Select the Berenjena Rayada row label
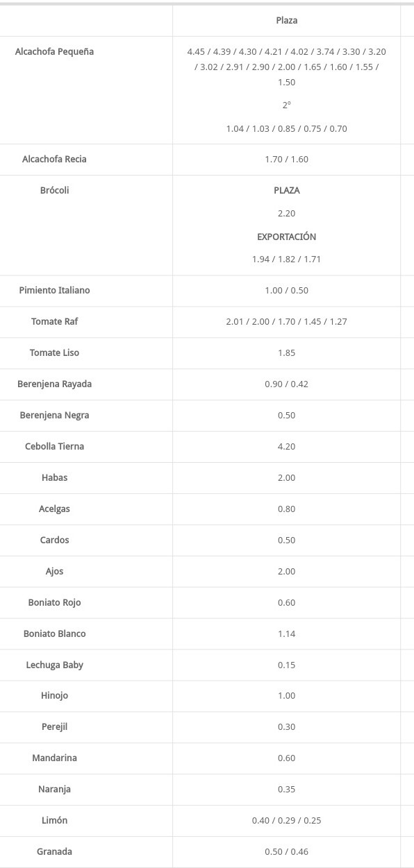414x868 pixels. (54, 384)
